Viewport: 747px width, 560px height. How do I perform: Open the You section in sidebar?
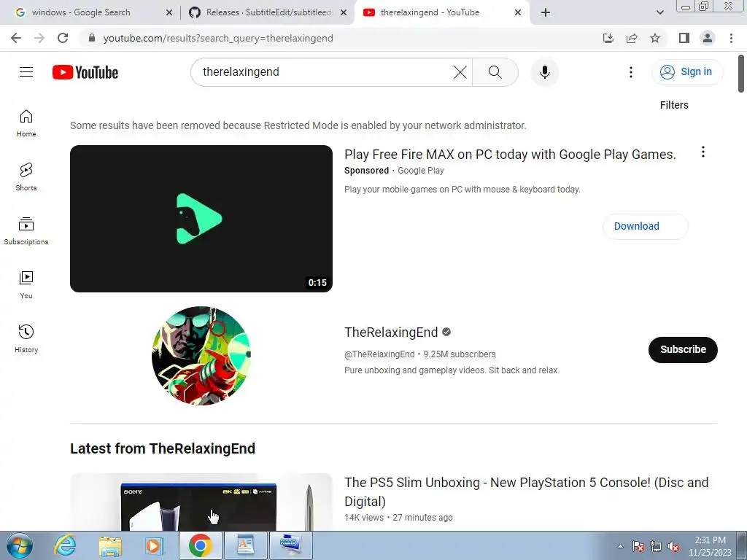tap(26, 285)
